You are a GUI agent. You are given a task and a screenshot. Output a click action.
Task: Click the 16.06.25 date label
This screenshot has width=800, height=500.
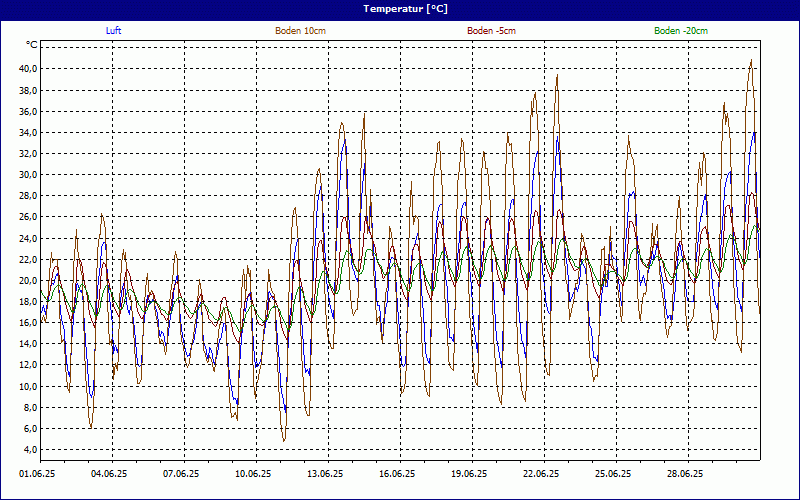coord(397,474)
